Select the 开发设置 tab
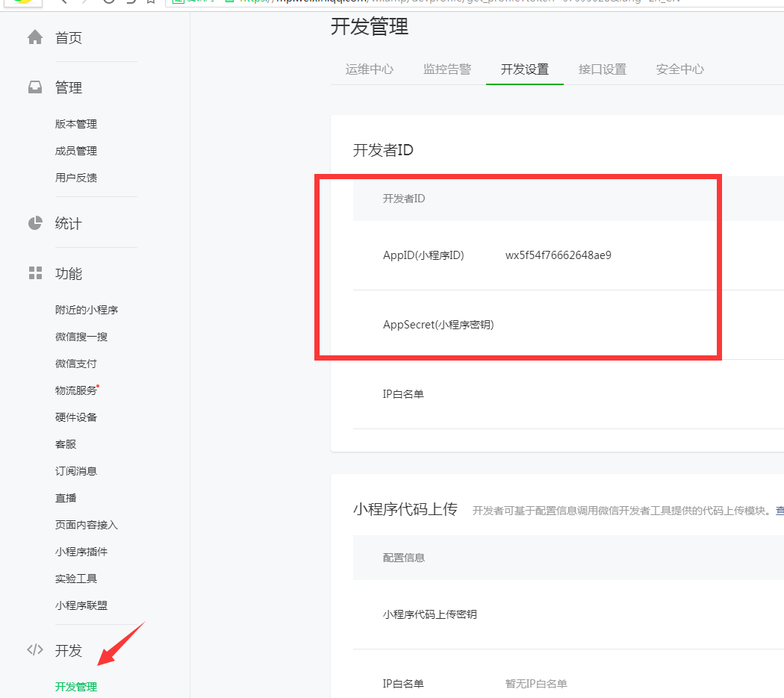Viewport: 784px width, 698px height. point(525,69)
